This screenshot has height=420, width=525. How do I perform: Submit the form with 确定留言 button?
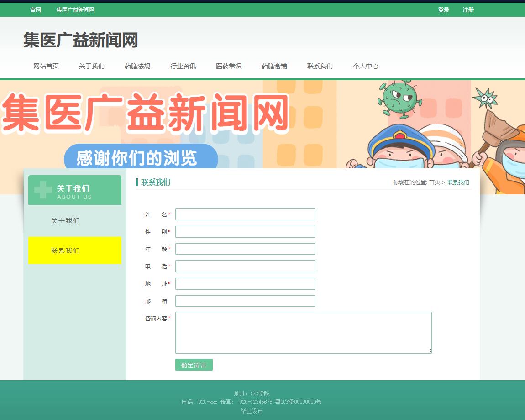click(194, 365)
